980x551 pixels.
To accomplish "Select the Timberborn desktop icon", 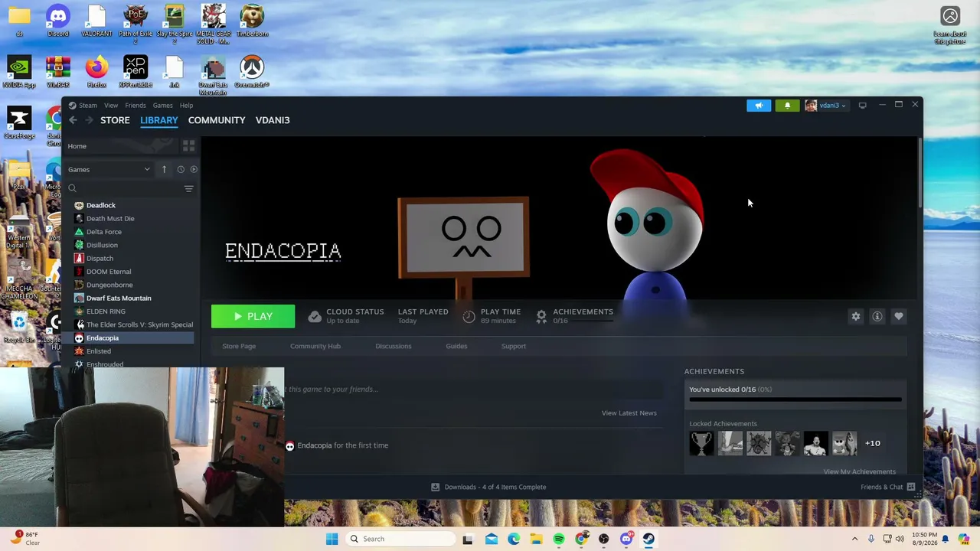I will [x=252, y=21].
